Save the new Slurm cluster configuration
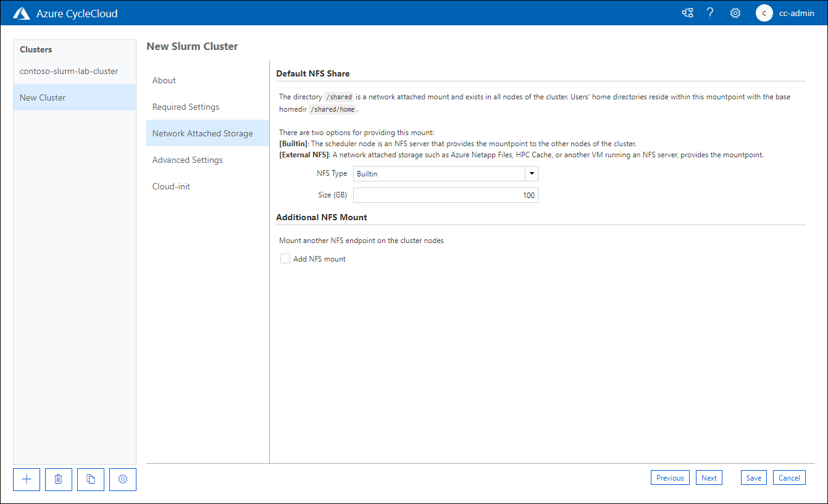The image size is (828, 504). [753, 477]
